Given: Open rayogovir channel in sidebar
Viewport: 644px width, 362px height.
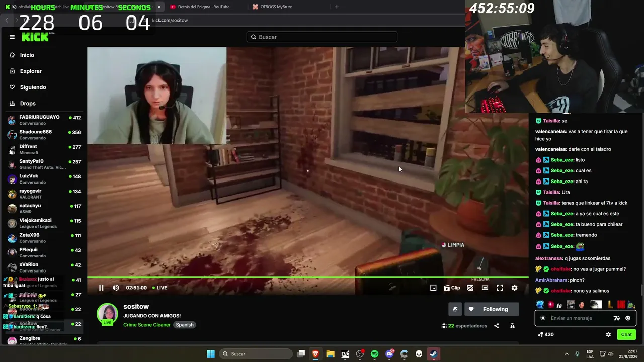Looking at the screenshot, I should coord(44,194).
